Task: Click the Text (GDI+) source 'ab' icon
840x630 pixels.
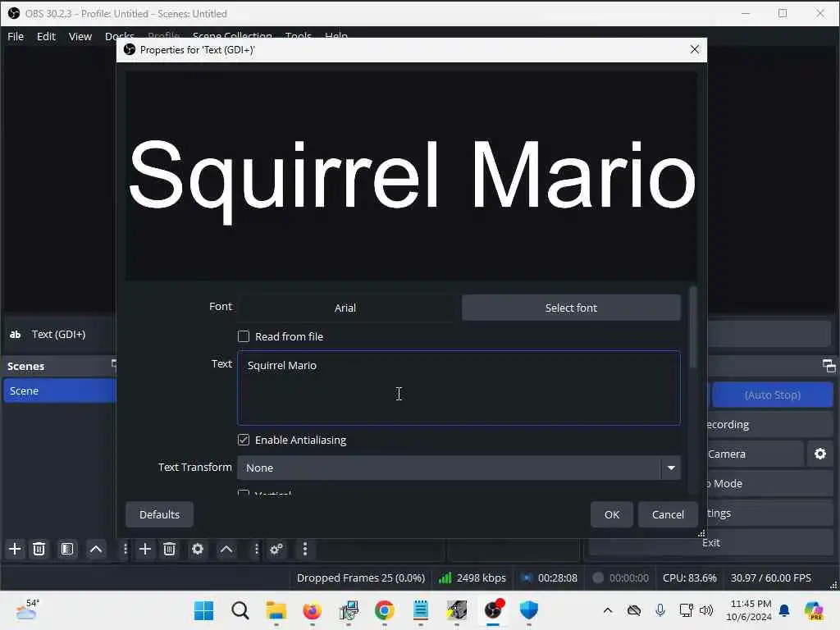Action: coord(15,335)
